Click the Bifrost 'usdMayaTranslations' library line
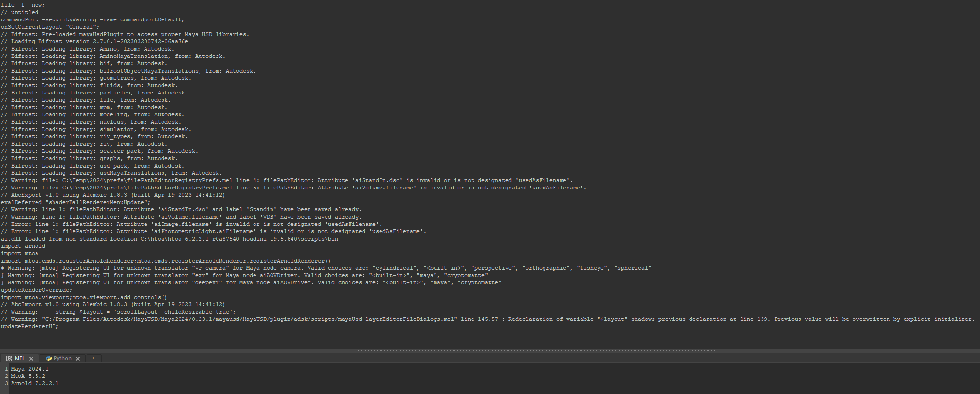Viewport: 980px width, 394px height. point(111,173)
